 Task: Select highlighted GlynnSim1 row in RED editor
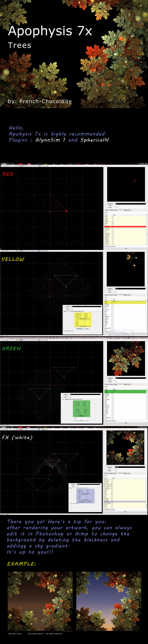[125, 227]
